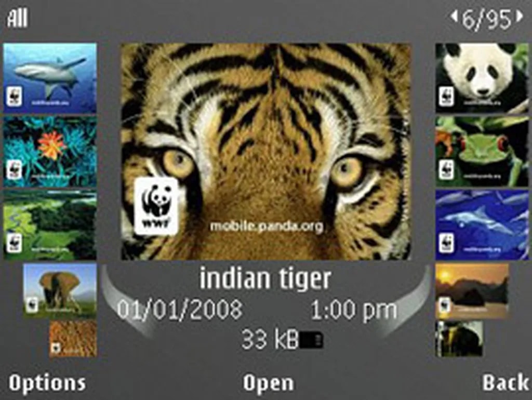This screenshot has width=532, height=400.
Task: Select the orange fur texture thumbnail
Action: [73, 339]
